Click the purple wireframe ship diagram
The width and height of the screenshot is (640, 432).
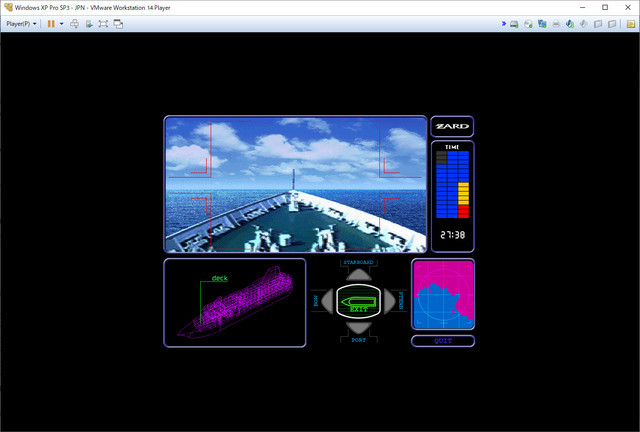pyautogui.click(x=236, y=302)
